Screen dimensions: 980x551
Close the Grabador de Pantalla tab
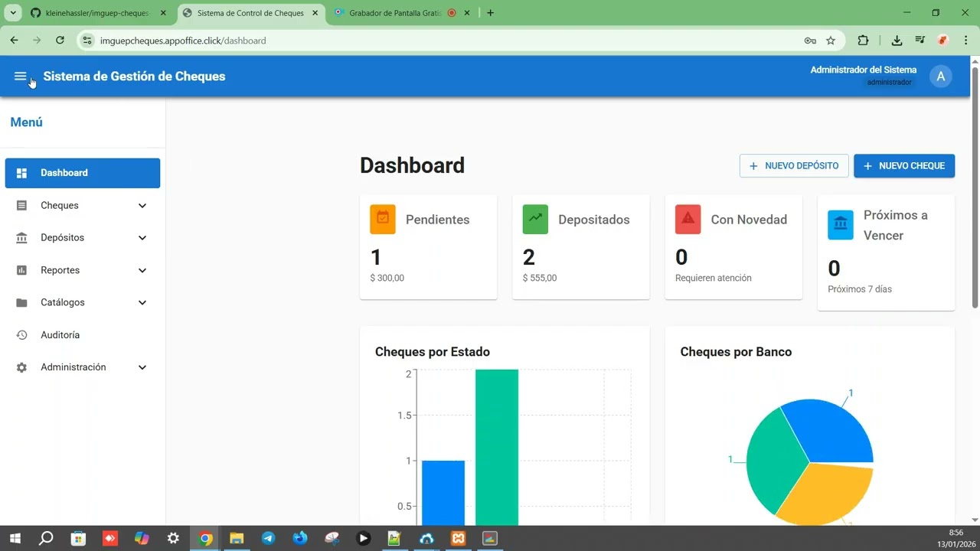[x=466, y=13]
